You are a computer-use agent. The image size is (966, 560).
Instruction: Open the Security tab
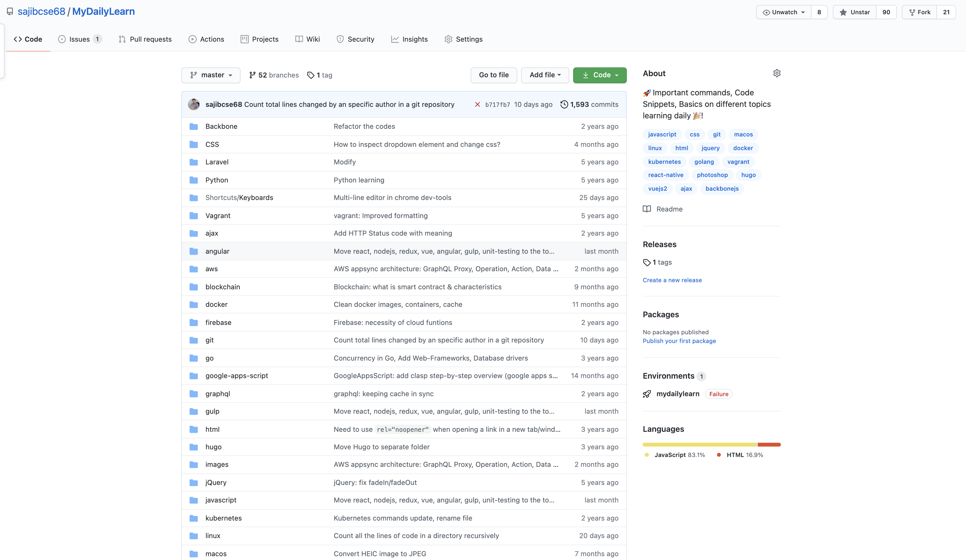click(x=355, y=39)
